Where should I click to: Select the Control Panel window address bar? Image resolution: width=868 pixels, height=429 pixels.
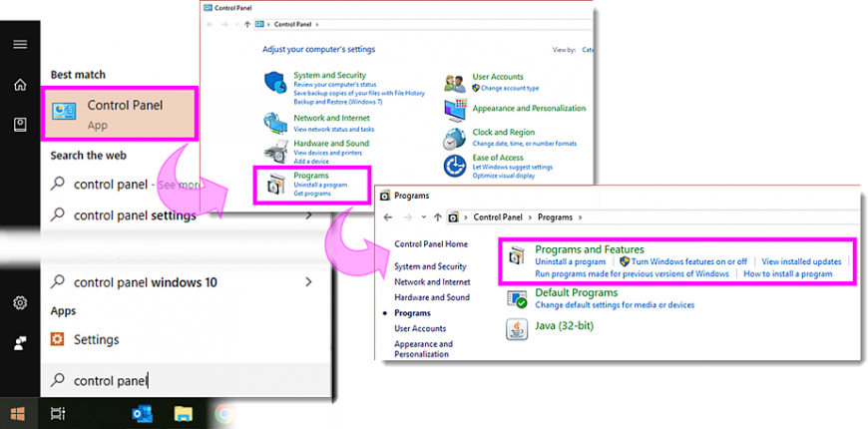pyautogui.click(x=422, y=24)
